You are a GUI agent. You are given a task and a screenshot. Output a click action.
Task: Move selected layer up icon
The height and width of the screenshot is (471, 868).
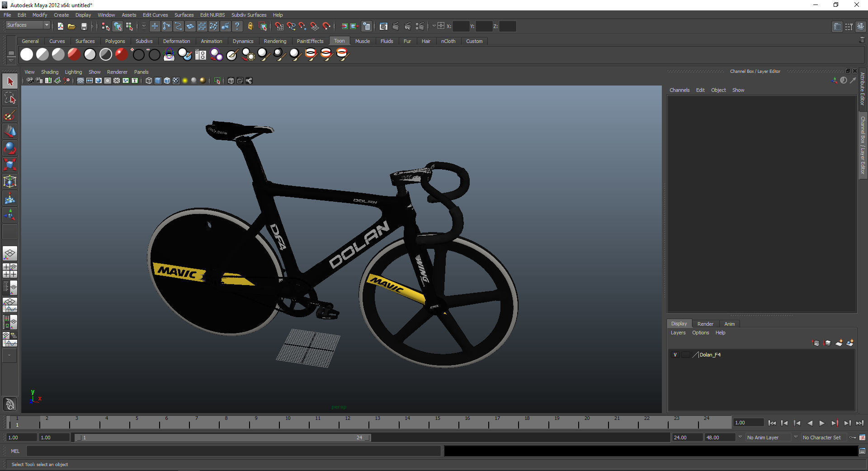[x=816, y=343]
